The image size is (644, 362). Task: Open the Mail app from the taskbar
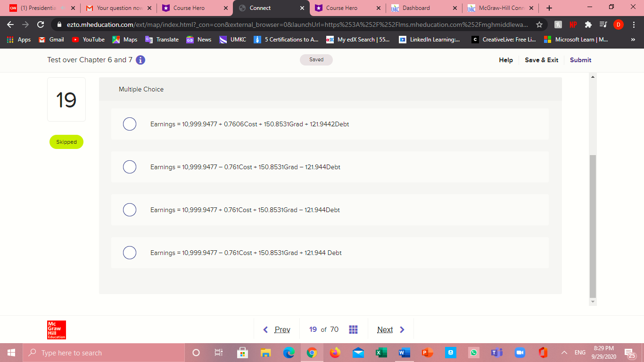(x=358, y=353)
